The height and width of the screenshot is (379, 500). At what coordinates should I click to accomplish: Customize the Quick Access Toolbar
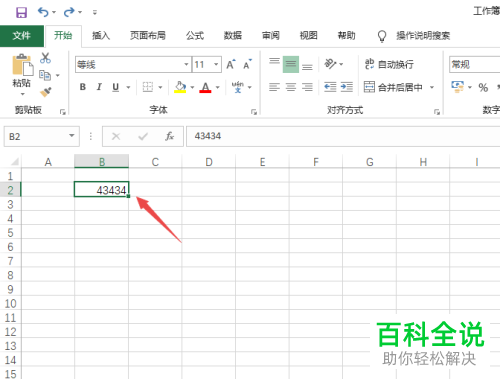(95, 13)
